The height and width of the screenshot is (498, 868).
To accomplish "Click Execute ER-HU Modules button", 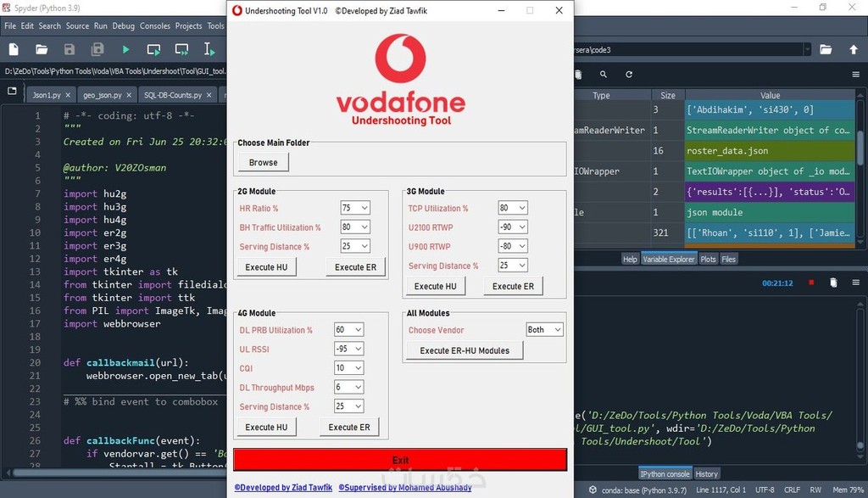I will 465,350.
